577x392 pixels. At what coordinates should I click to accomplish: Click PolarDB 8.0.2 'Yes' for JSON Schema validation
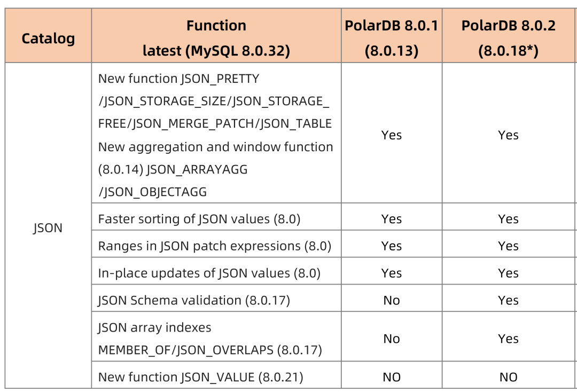click(x=508, y=301)
